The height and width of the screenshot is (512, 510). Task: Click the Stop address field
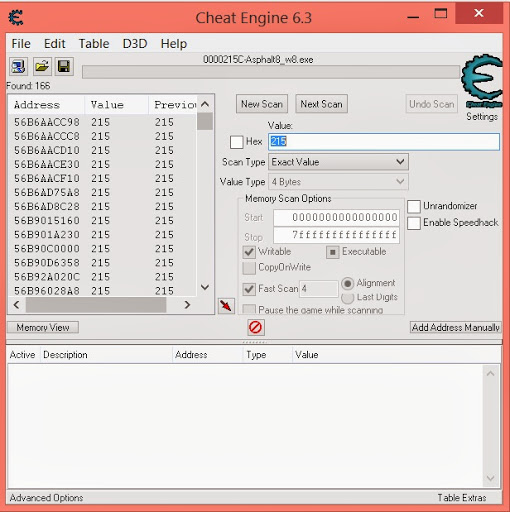point(336,235)
